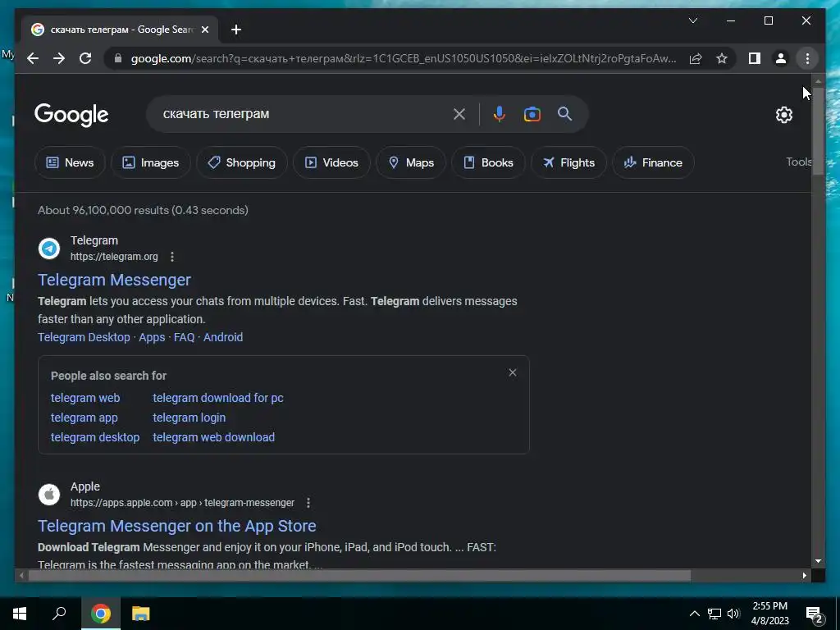Open Telegram result three-dot options
The height and width of the screenshot is (630, 840).
pyautogui.click(x=172, y=257)
